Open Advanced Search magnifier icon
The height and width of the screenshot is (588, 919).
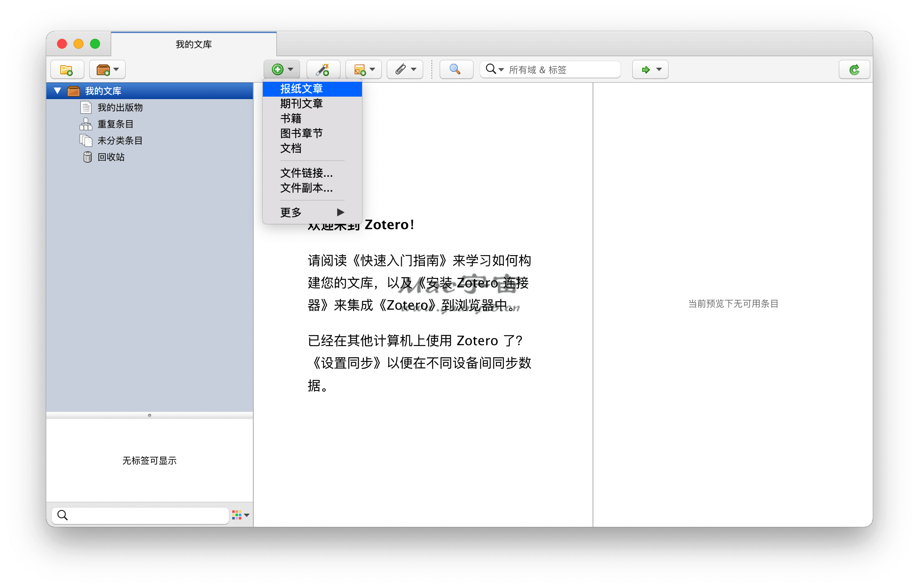coord(455,69)
